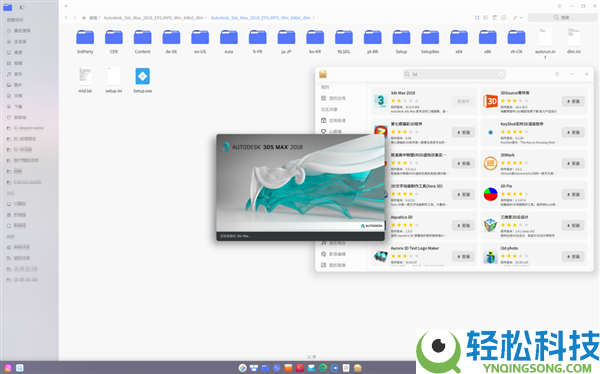600x374 pixels.
Task: Open the file manager hamburger menu
Action: [x=559, y=6]
